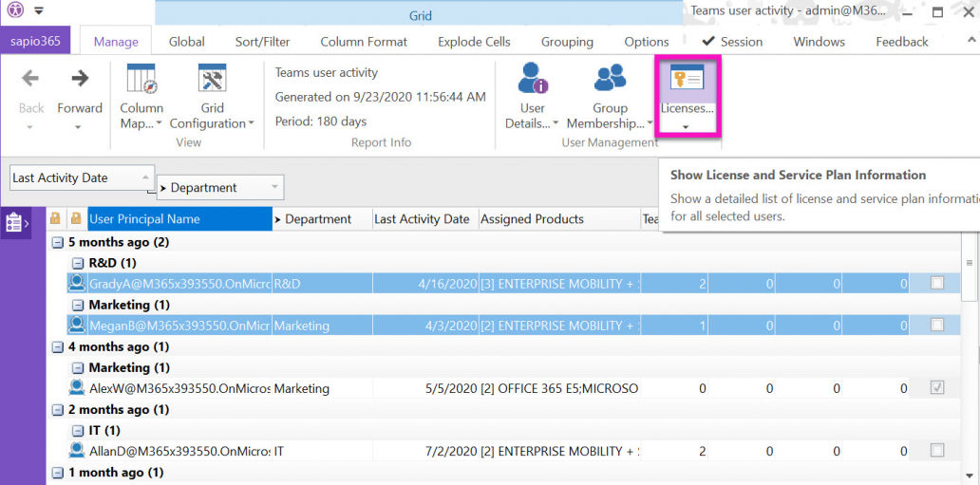Collapse the '5 months ago (2)' group

[x=58, y=243]
